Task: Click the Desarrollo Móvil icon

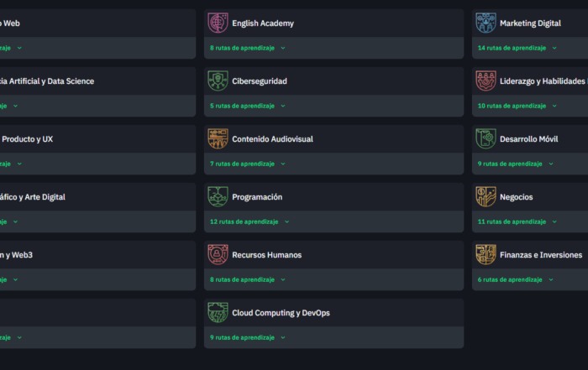Action: pos(486,138)
